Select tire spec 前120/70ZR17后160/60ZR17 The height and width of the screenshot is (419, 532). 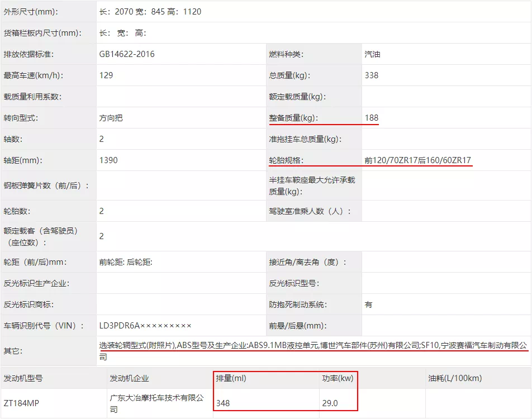coord(417,160)
